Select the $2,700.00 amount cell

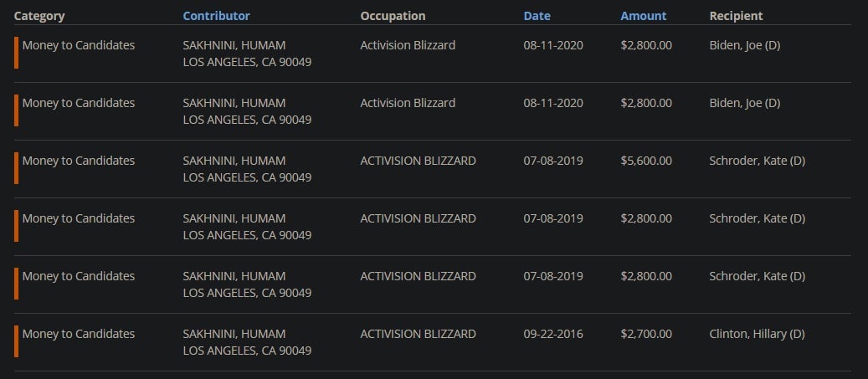click(645, 334)
